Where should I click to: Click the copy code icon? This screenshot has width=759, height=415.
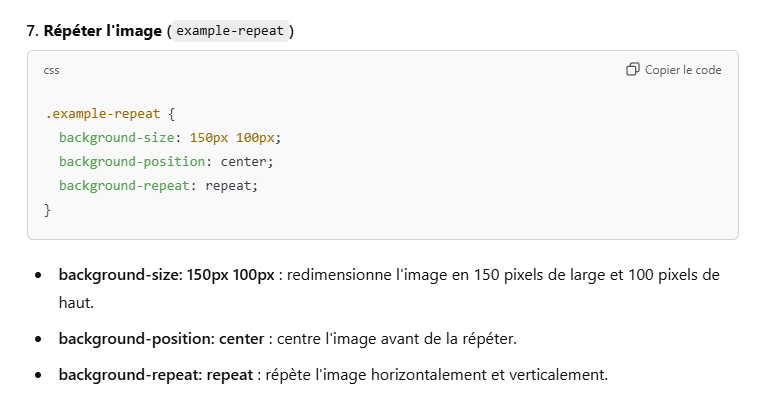633,70
